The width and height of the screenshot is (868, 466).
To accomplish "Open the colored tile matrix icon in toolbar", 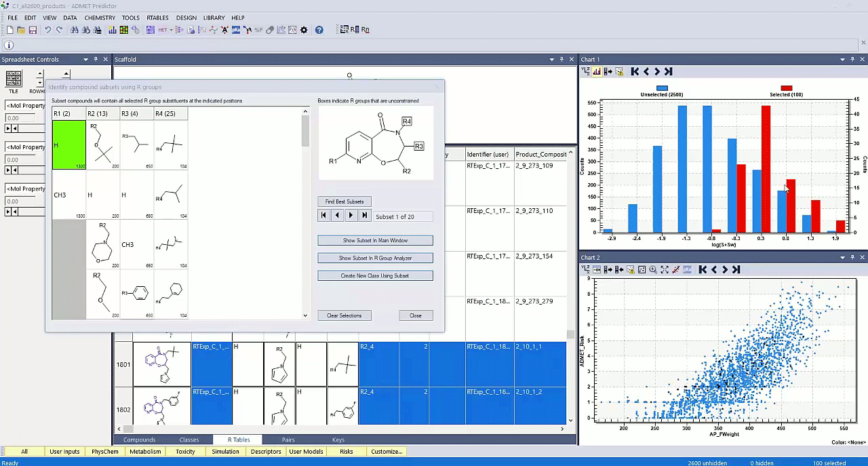I will [123, 30].
